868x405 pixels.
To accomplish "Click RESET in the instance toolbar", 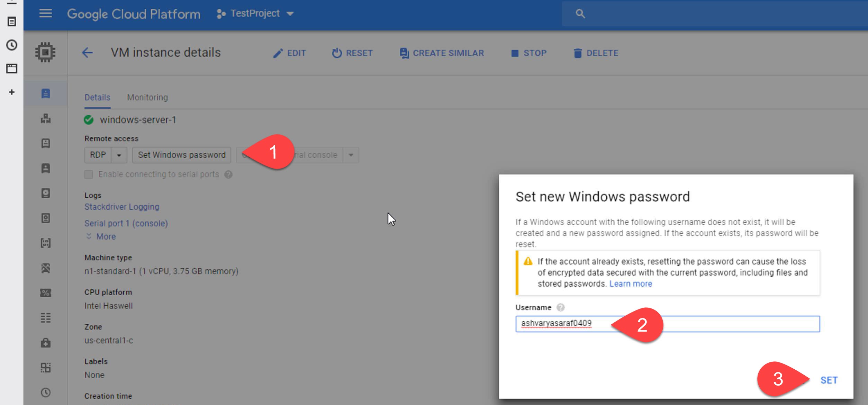I will (352, 53).
